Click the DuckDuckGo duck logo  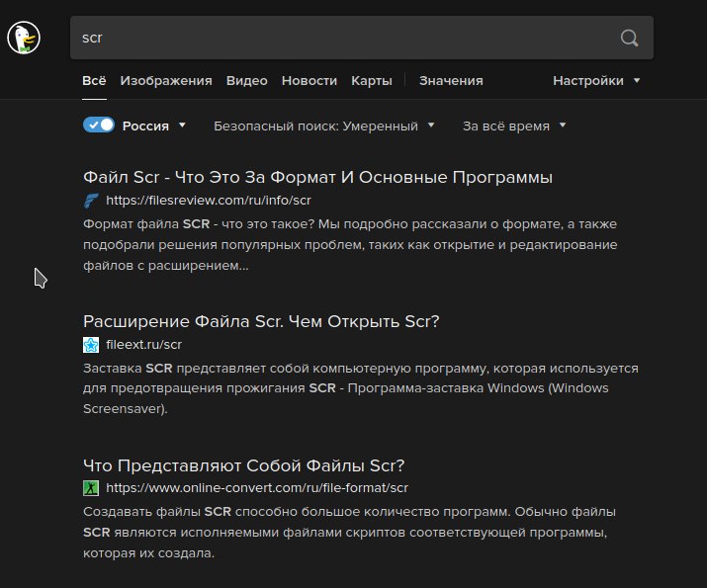(x=24, y=38)
